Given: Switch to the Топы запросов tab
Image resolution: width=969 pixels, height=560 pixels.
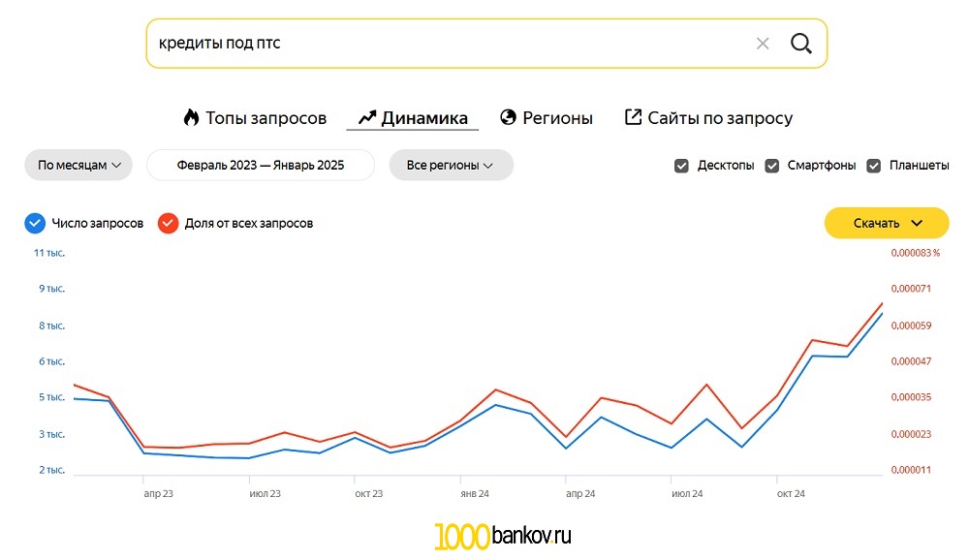Looking at the screenshot, I should point(266,118).
